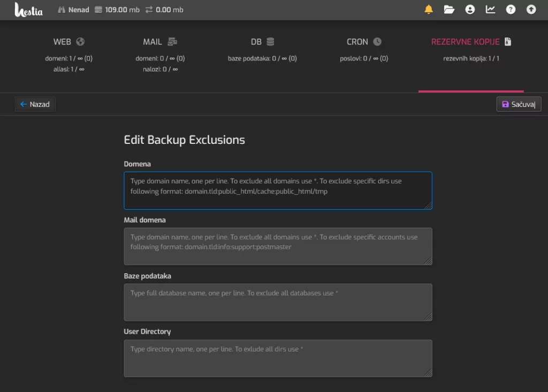
Task: Click the DB database icon
Action: [x=270, y=42]
